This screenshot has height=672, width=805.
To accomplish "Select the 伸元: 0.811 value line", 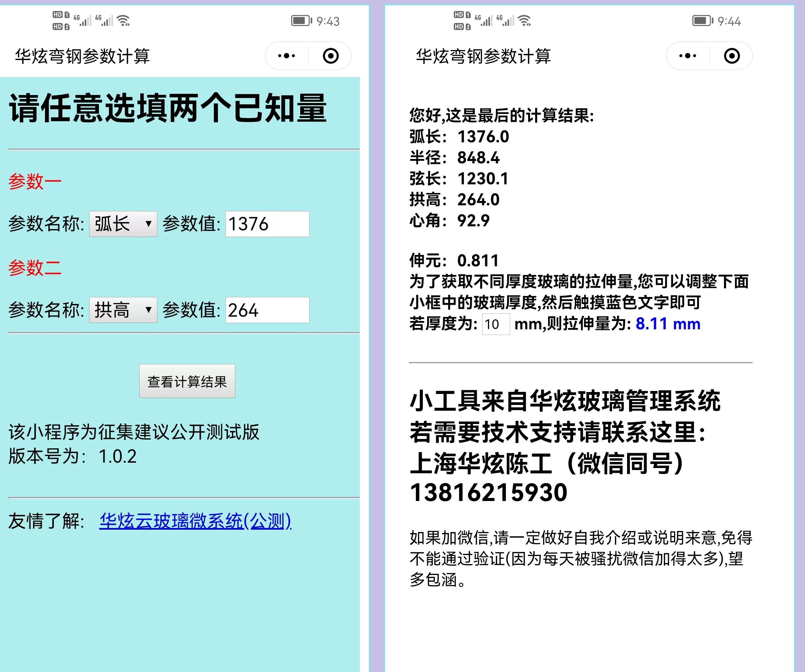I will pos(454,261).
